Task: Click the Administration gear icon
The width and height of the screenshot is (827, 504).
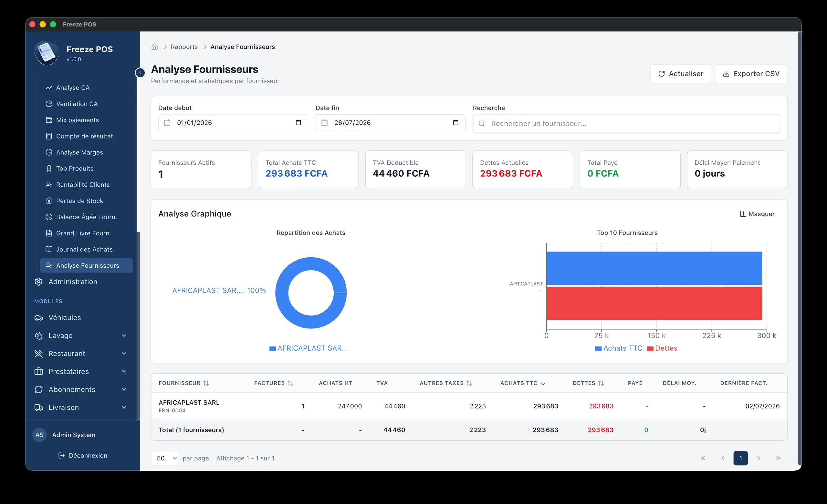Action: coord(38,282)
